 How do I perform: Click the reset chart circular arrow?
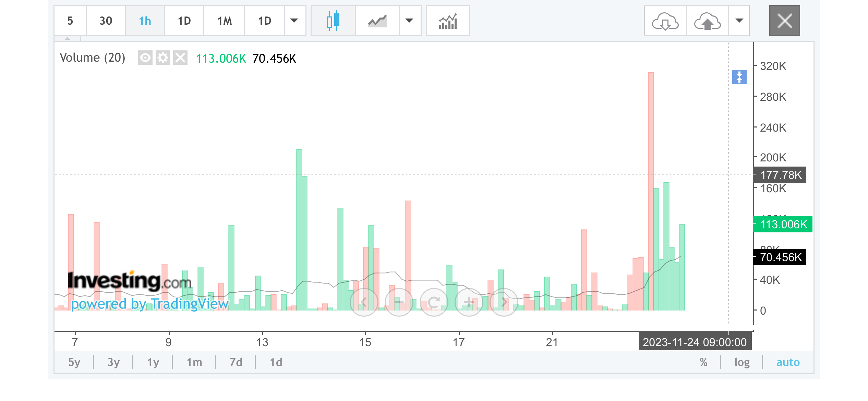tap(434, 302)
